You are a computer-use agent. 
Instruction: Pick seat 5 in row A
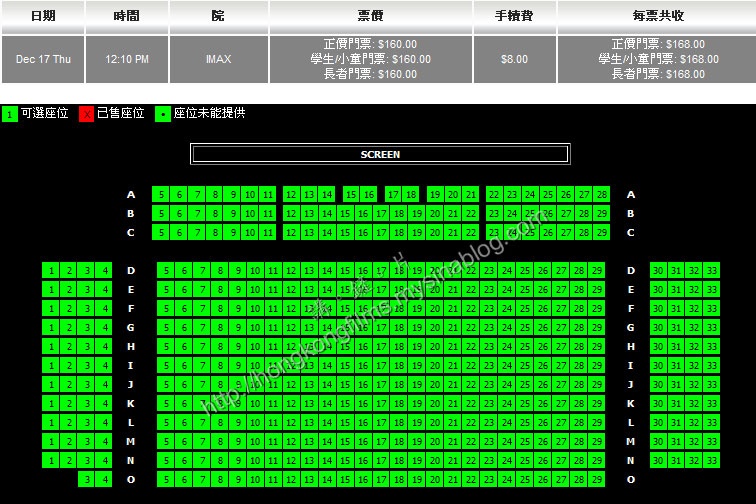pyautogui.click(x=160, y=195)
